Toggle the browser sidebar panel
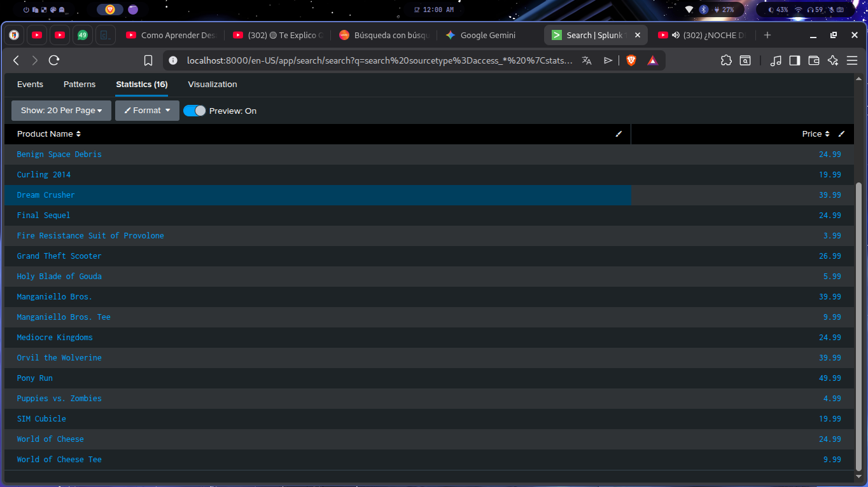The image size is (868, 487). click(x=794, y=60)
